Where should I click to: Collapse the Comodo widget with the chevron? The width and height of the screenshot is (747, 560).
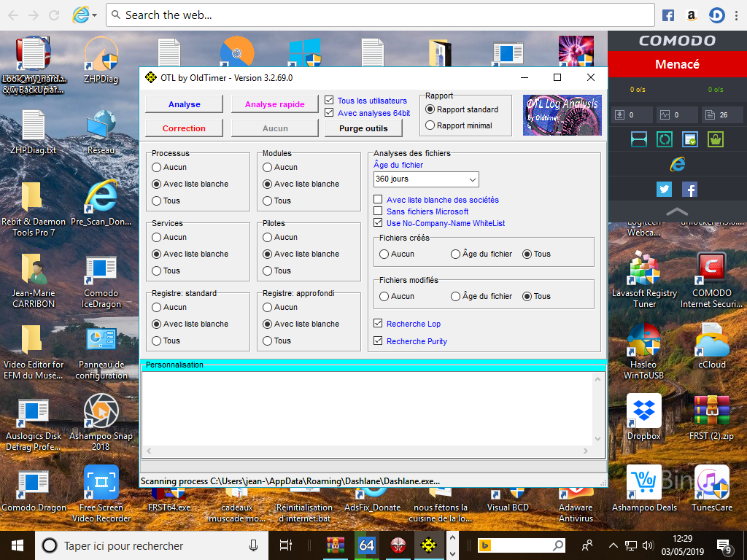pyautogui.click(x=677, y=211)
